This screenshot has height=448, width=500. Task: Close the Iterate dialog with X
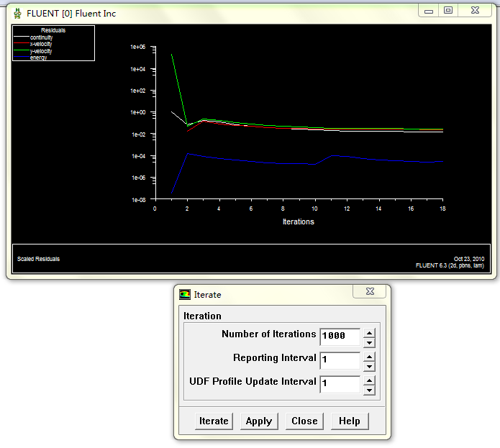tap(370, 292)
